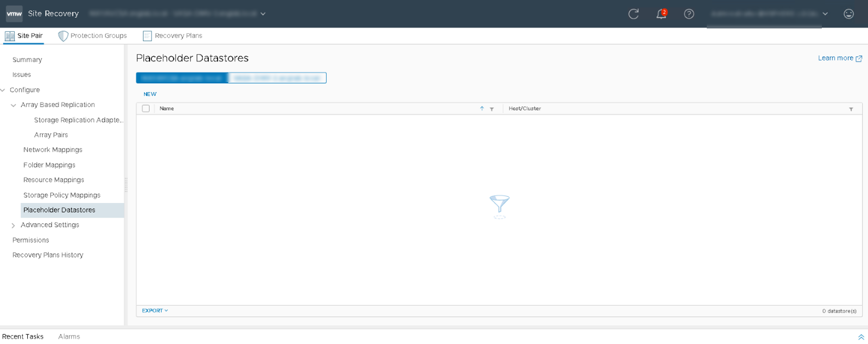Click the VMware logo icon
Image resolution: width=868 pixels, height=344 pixels.
coord(14,14)
